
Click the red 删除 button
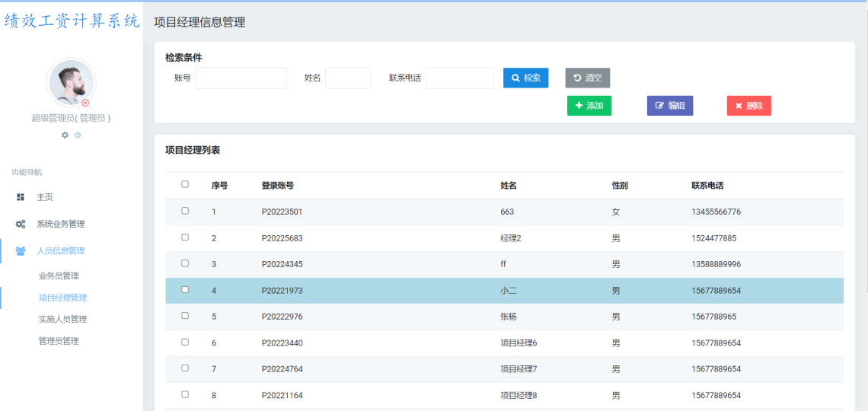(x=749, y=106)
